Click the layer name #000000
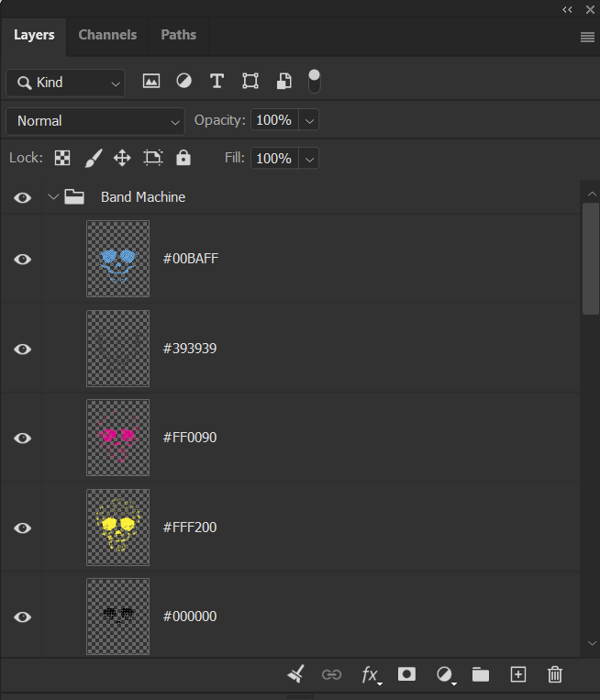The height and width of the screenshot is (700, 600). [x=190, y=617]
